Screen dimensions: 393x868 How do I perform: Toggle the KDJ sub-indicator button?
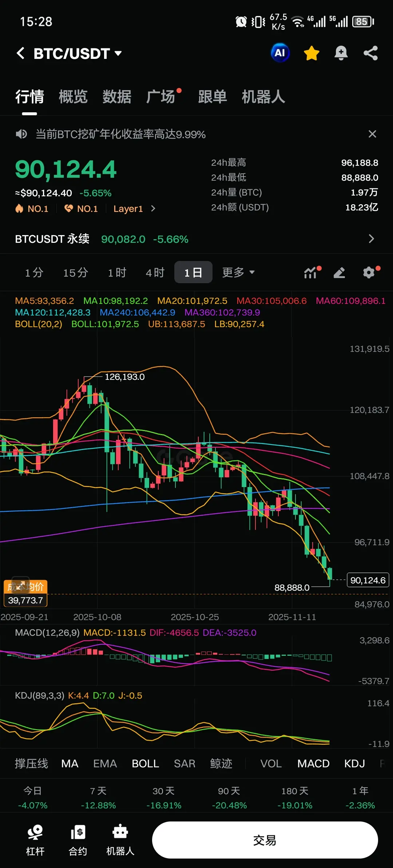(354, 764)
